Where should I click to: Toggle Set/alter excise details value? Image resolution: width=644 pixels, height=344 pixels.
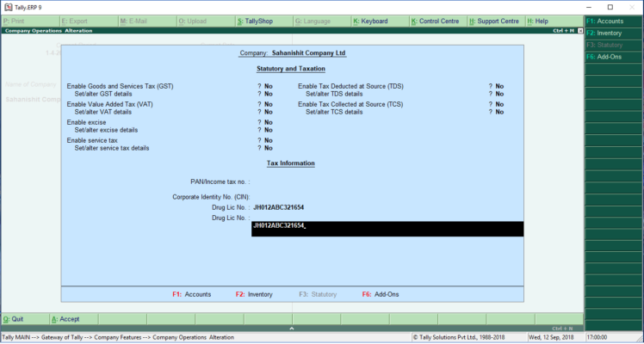click(269, 130)
